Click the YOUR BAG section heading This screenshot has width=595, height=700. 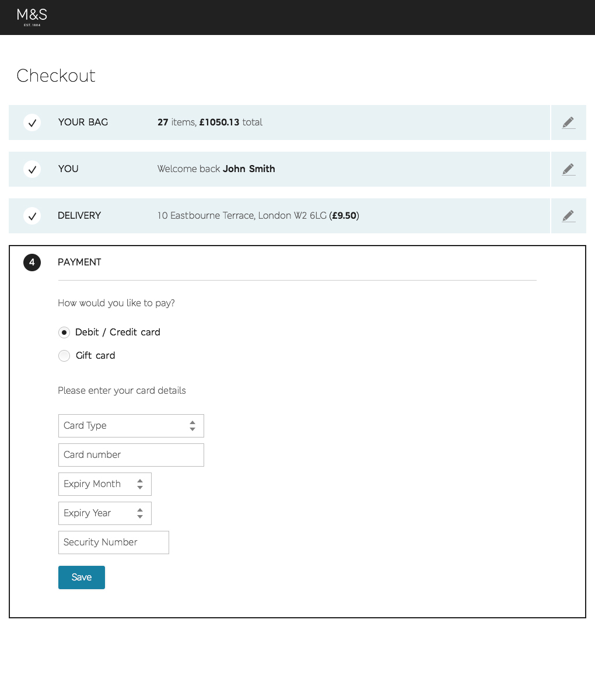(x=83, y=123)
